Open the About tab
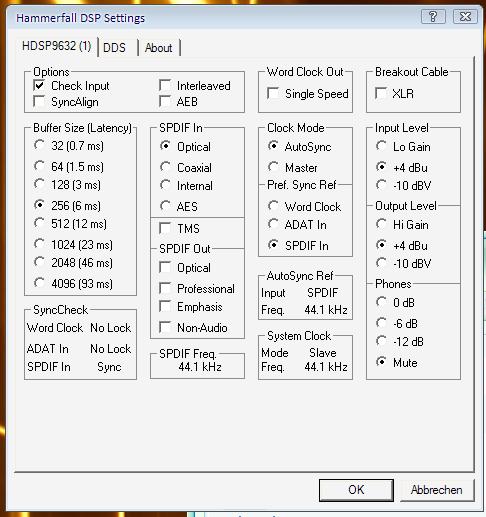The image size is (486, 517). [159, 48]
